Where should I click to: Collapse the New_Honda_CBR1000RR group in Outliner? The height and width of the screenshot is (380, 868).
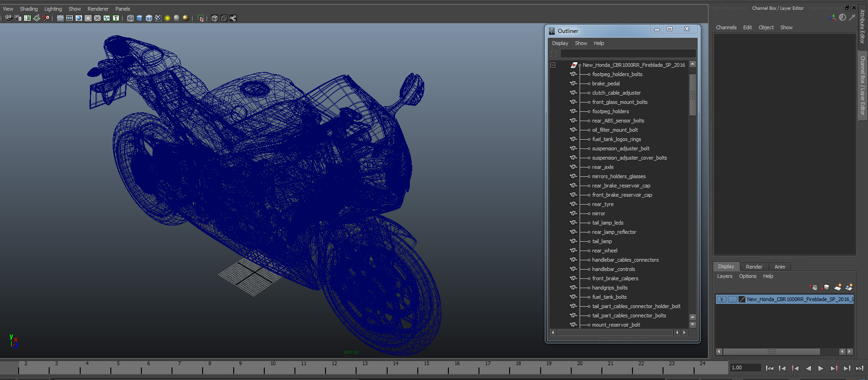tap(553, 65)
